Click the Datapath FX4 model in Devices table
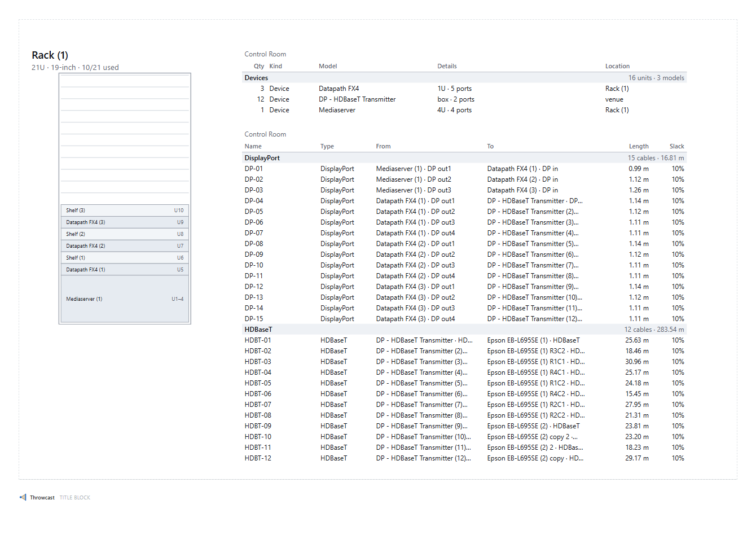 point(339,89)
